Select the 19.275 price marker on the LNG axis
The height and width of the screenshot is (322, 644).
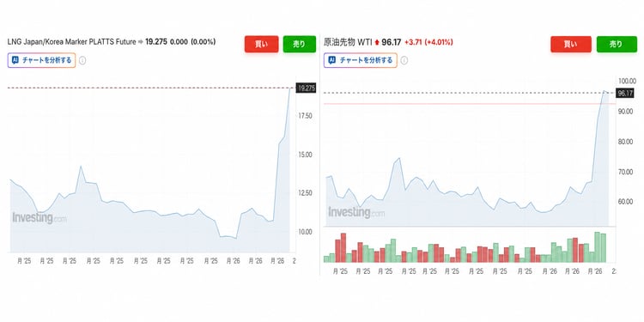tap(306, 88)
